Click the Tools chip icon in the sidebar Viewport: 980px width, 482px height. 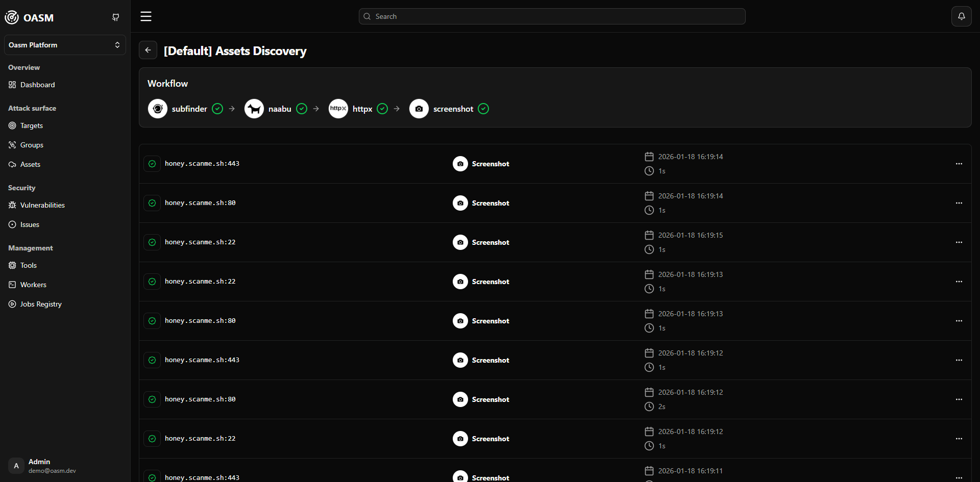click(x=12, y=265)
